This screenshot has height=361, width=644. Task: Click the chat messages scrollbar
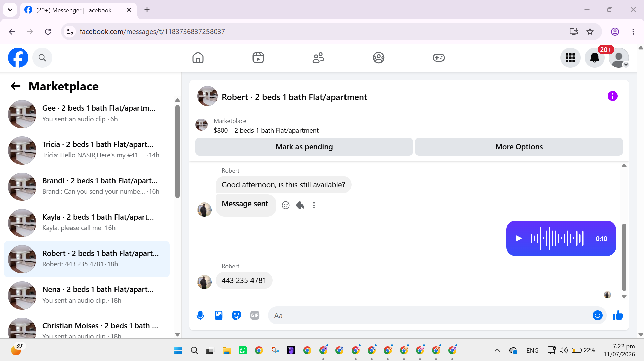pos(624,257)
